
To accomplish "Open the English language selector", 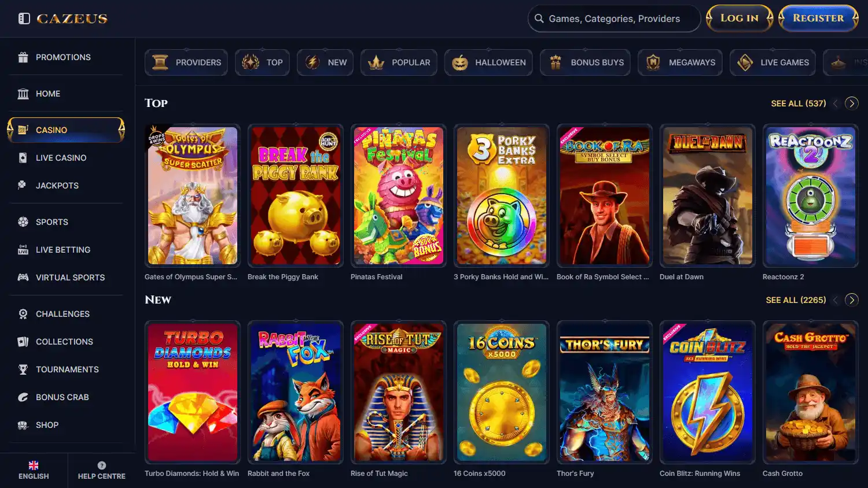I will click(x=34, y=471).
